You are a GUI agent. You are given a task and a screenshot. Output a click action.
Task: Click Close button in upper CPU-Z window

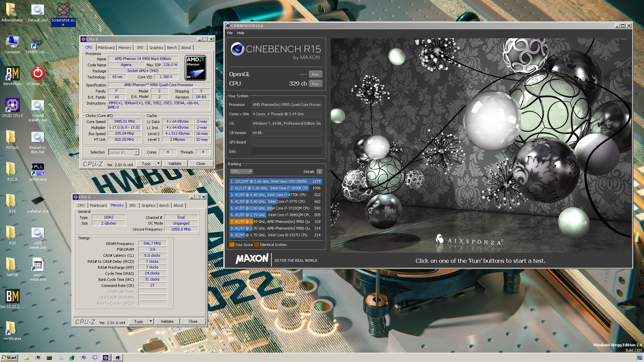tap(201, 164)
